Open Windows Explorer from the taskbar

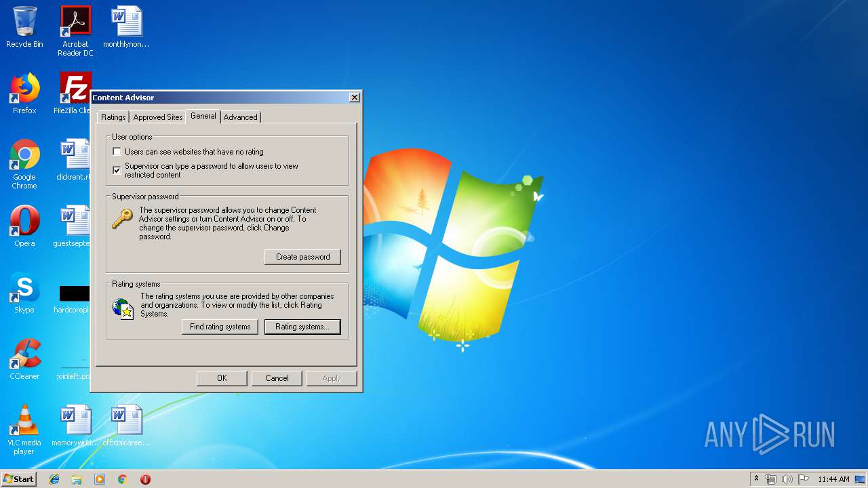(x=77, y=479)
